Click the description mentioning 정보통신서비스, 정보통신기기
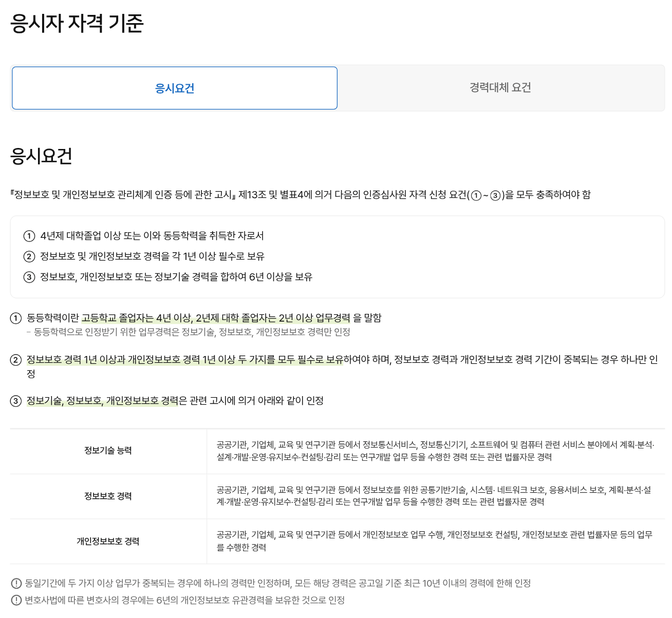Image resolution: width=672 pixels, height=618 pixels. pyautogui.click(x=436, y=451)
